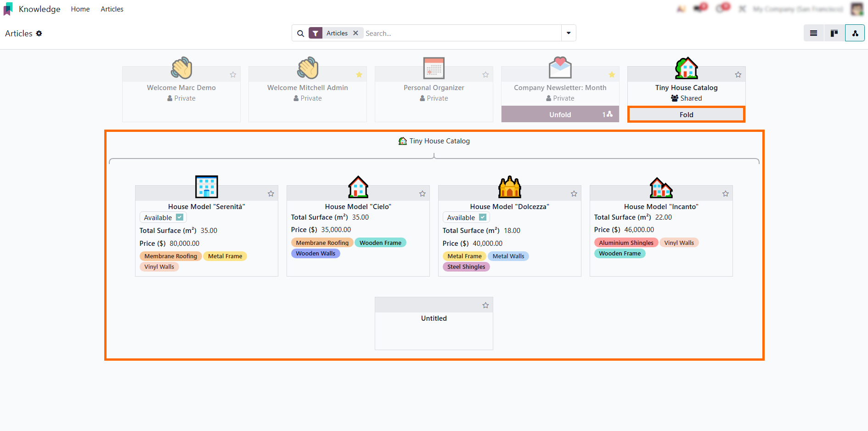Click the Tiny House Catalog house icon
This screenshot has height=431, width=868.
[x=686, y=68]
